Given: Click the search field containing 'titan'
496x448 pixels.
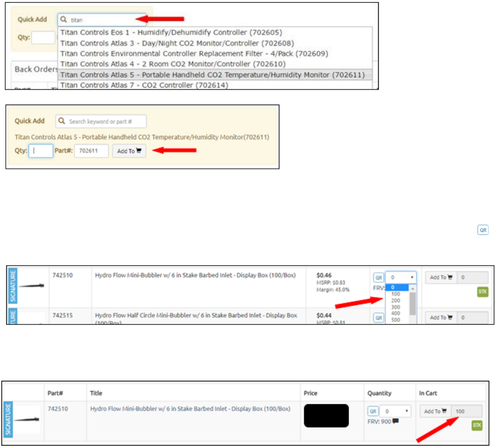Looking at the screenshot, I should [102, 19].
